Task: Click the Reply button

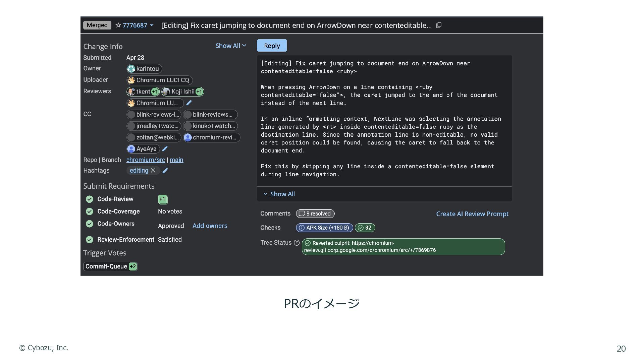Action: tap(272, 46)
